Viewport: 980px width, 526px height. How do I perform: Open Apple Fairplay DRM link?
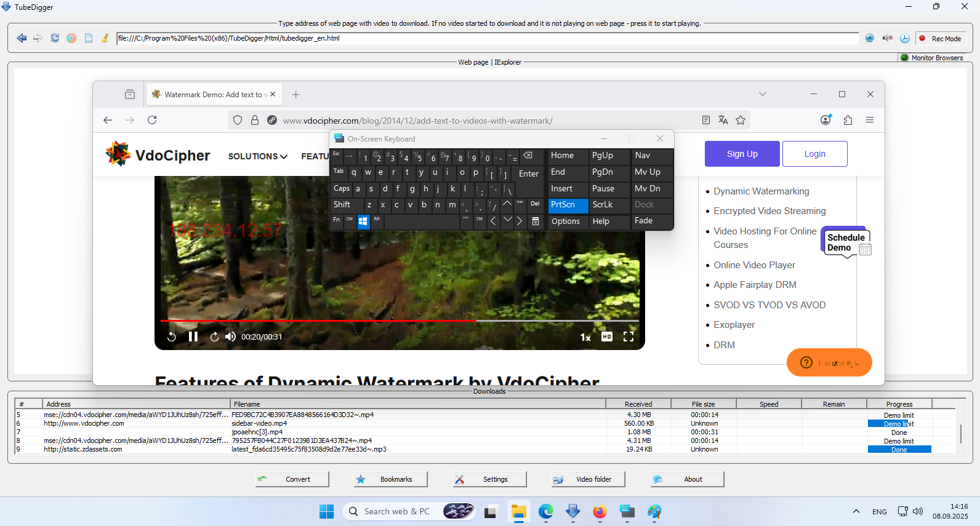tap(755, 285)
